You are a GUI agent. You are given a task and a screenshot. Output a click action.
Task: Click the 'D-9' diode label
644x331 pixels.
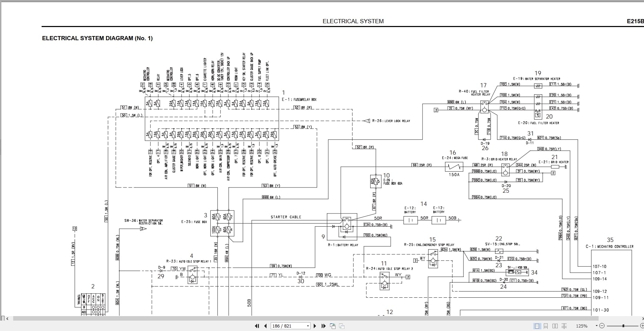pyautogui.click(x=162, y=267)
